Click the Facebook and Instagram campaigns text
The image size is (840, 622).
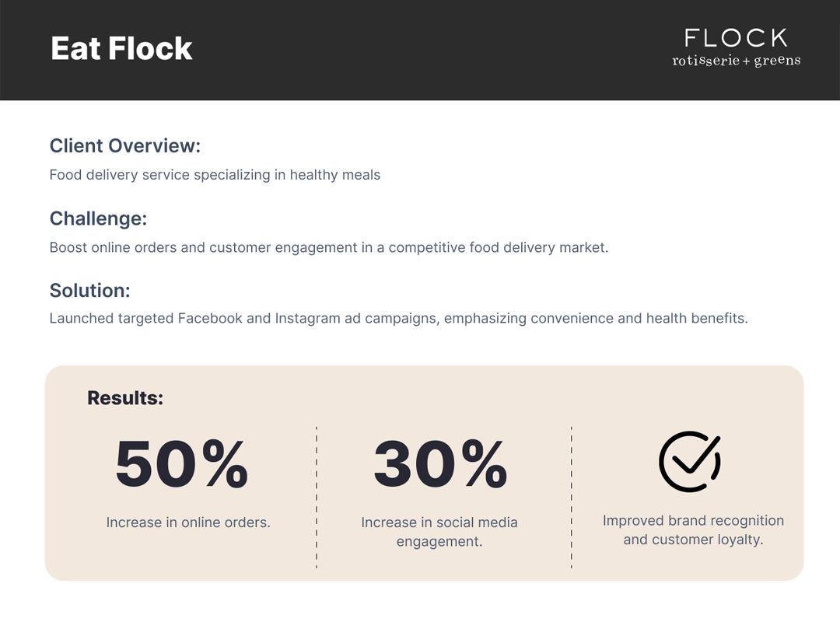click(x=398, y=318)
